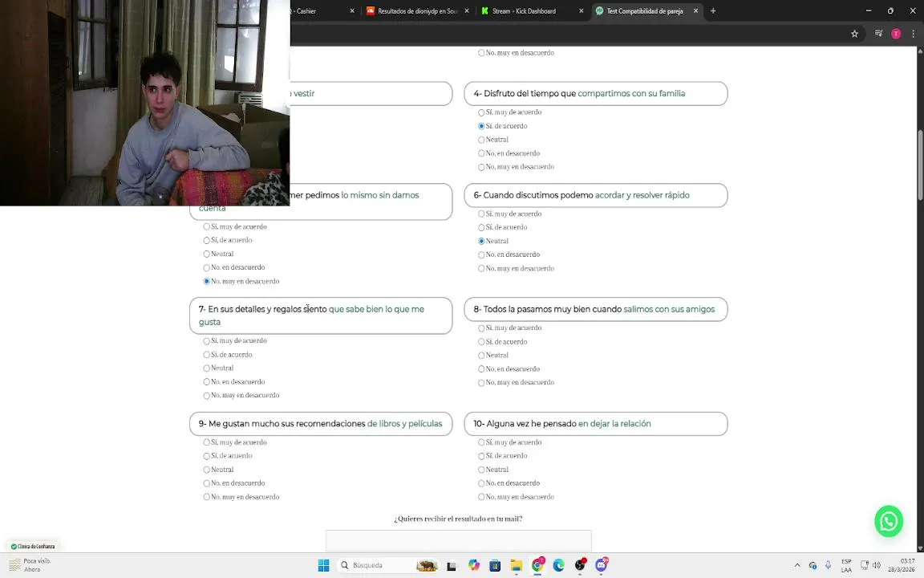Click question 6 text 'acordar y resolver rápido'
The image size is (924, 578).
pos(642,195)
